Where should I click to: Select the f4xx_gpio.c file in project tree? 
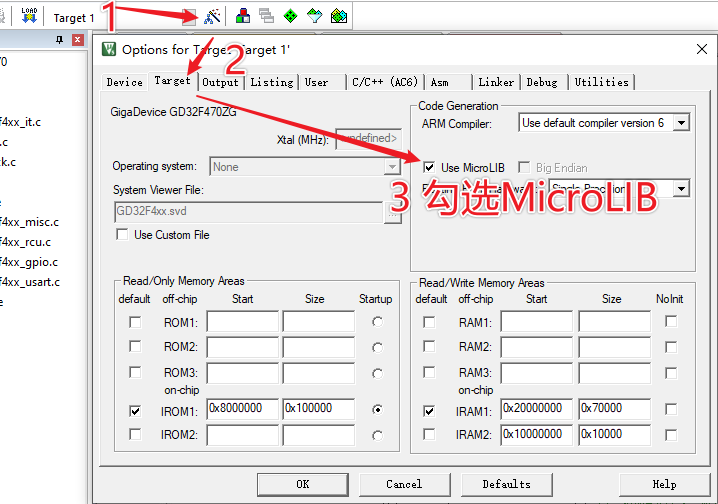tap(28, 262)
